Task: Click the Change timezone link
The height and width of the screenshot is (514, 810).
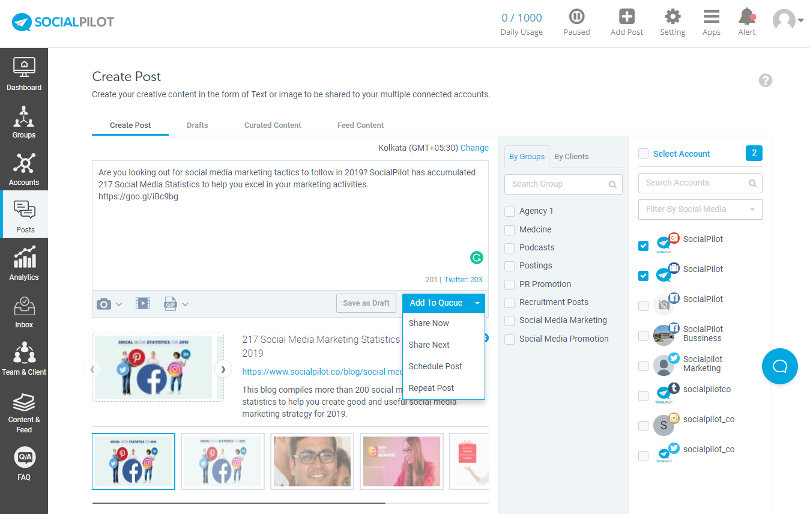Action: coord(474,148)
